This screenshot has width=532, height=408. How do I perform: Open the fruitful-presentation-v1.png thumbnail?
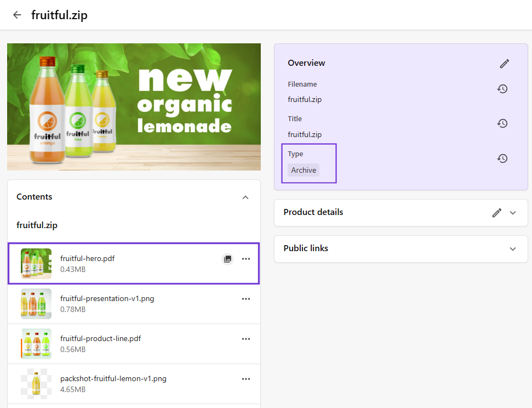(36, 304)
